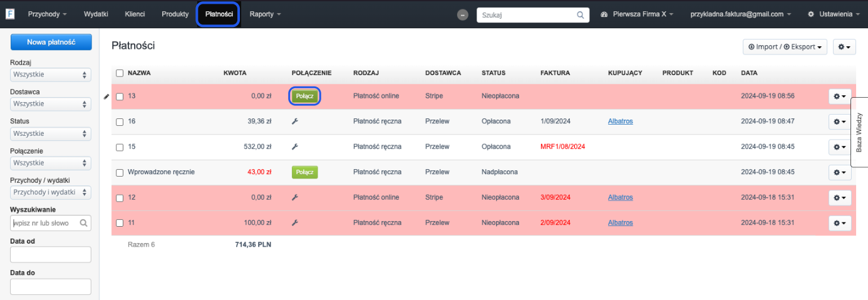Screen dimensions: 868x300
Task: Open Albatros link in row 16
Action: tap(621, 122)
